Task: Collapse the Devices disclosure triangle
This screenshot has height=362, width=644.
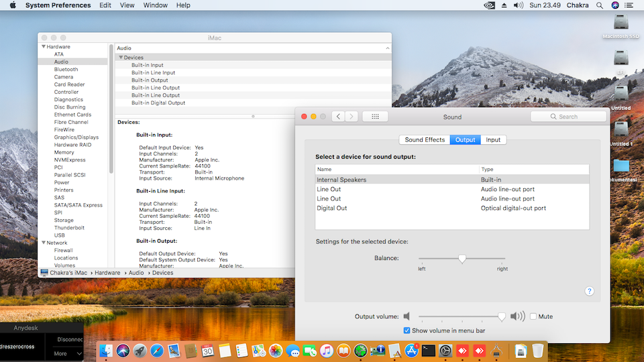Action: pyautogui.click(x=121, y=58)
